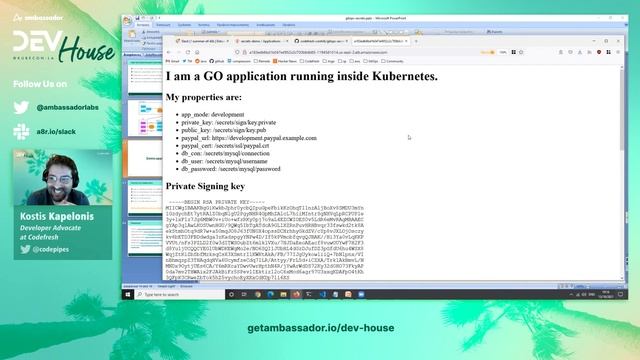Image resolution: width=640 pixels, height=360 pixels.
Task: Open Visual Studio Code from the taskbar
Action: [322, 294]
